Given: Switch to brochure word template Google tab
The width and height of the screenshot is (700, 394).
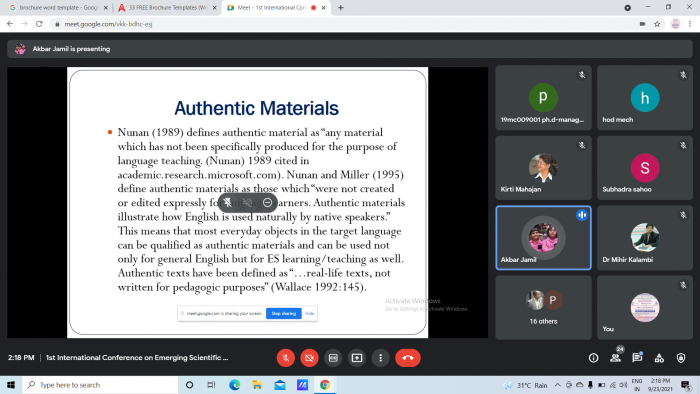Looking at the screenshot, I should coord(58,8).
